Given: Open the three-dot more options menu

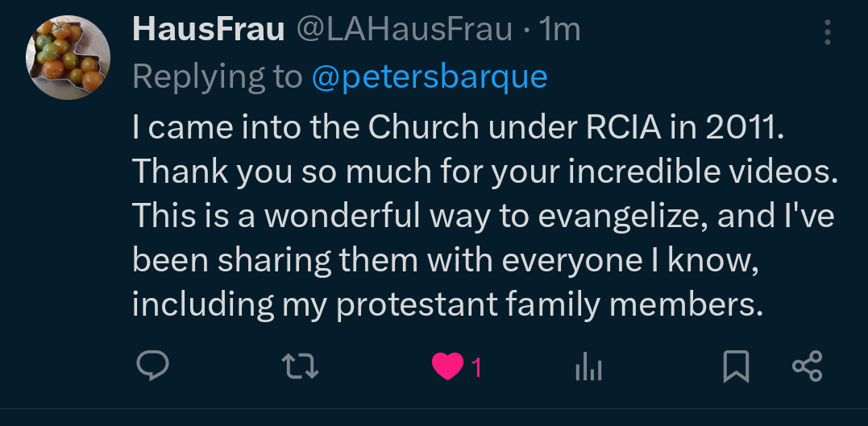Looking at the screenshot, I should pyautogui.click(x=827, y=31).
